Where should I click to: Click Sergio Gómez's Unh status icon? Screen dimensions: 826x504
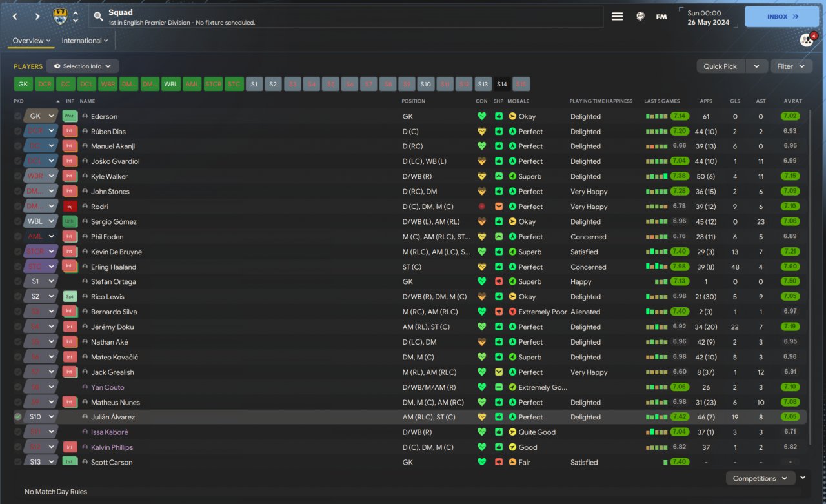tap(70, 221)
